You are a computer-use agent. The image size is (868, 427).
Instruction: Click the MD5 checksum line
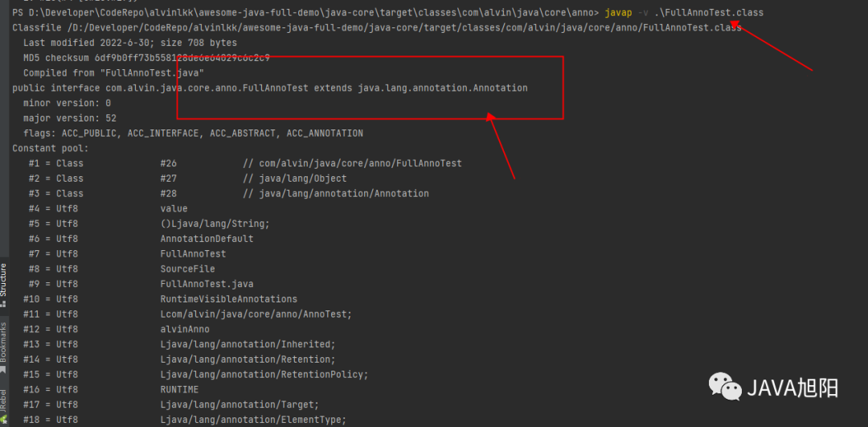tap(147, 58)
